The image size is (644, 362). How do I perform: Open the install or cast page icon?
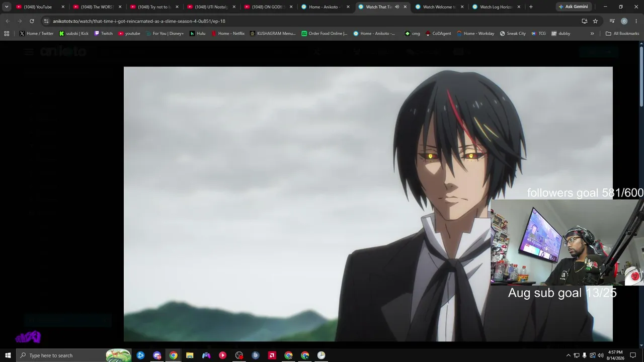(x=584, y=21)
